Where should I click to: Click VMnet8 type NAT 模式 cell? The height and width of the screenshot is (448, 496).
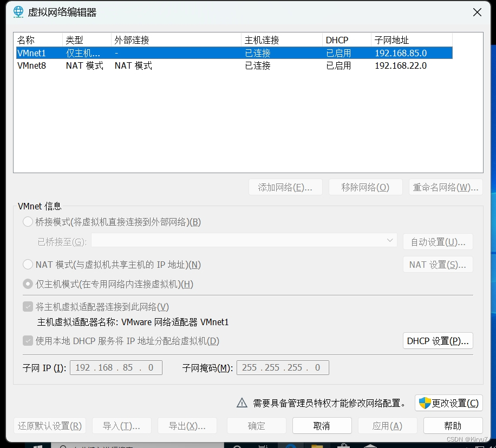coord(84,65)
